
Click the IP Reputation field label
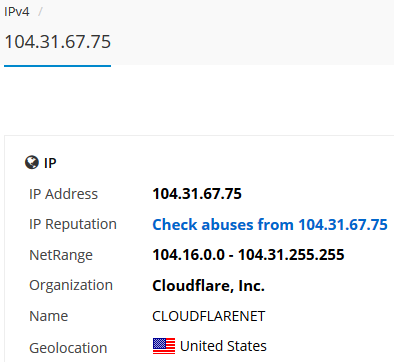pyautogui.click(x=73, y=224)
